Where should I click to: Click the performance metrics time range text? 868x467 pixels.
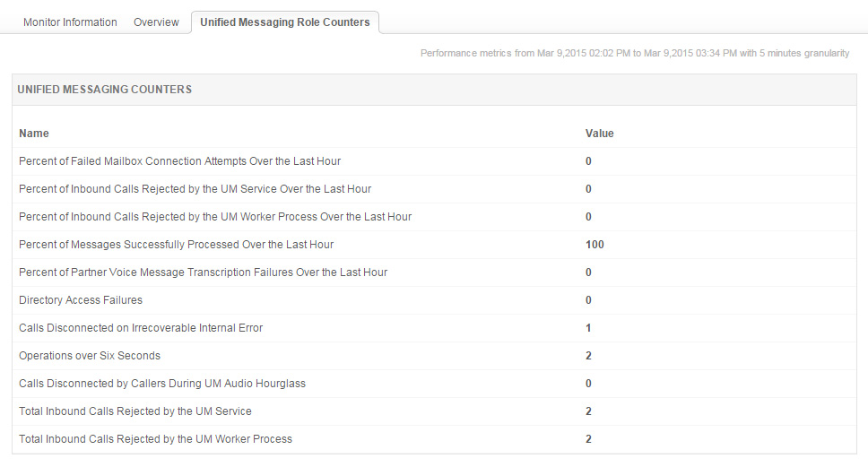coord(635,54)
